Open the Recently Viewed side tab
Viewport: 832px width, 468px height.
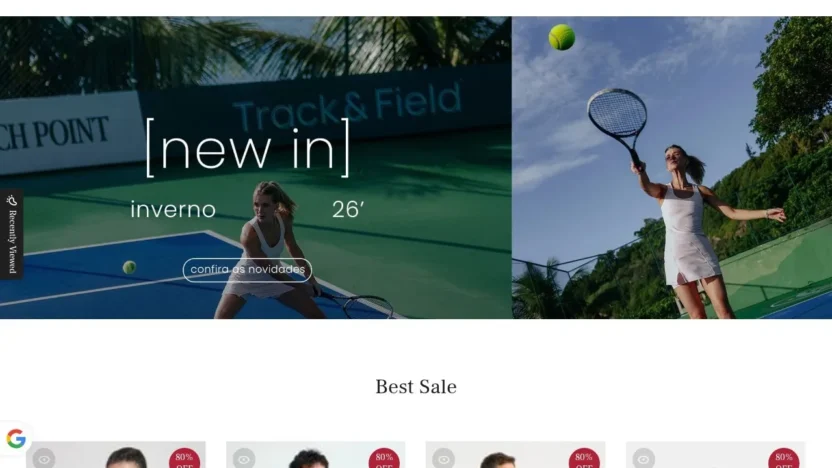(11, 234)
